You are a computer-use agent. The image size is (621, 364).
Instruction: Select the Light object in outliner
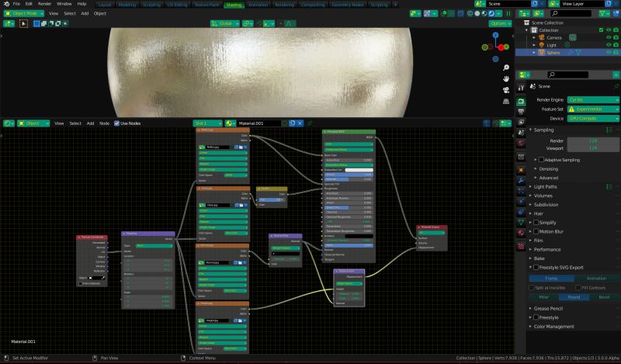point(551,45)
